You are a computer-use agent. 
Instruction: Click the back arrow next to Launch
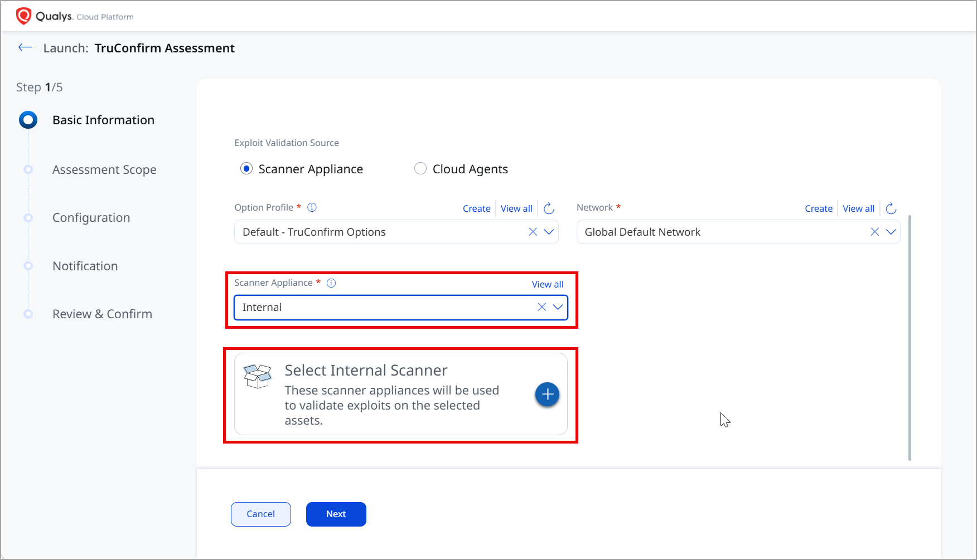[25, 48]
